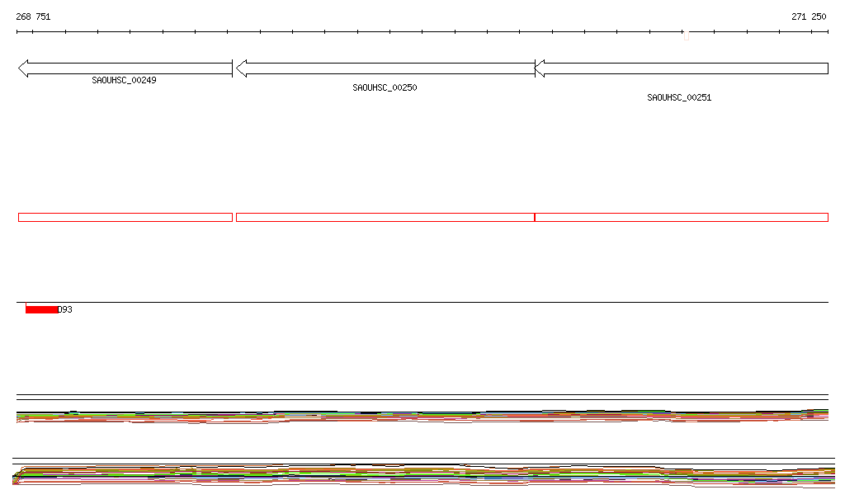Click the SAOUHSC_00251 gene arrow
Screen dimensions: 845x504
click(681, 68)
